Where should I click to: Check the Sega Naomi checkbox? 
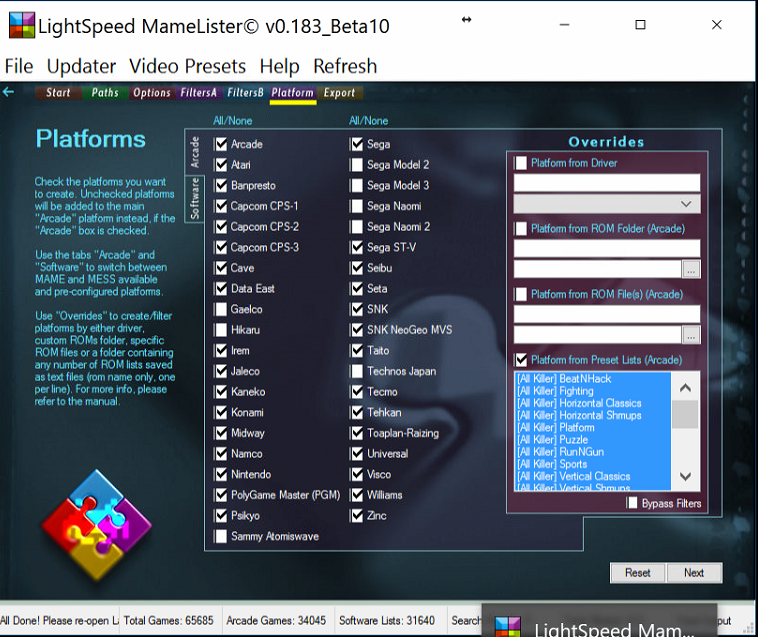357,206
